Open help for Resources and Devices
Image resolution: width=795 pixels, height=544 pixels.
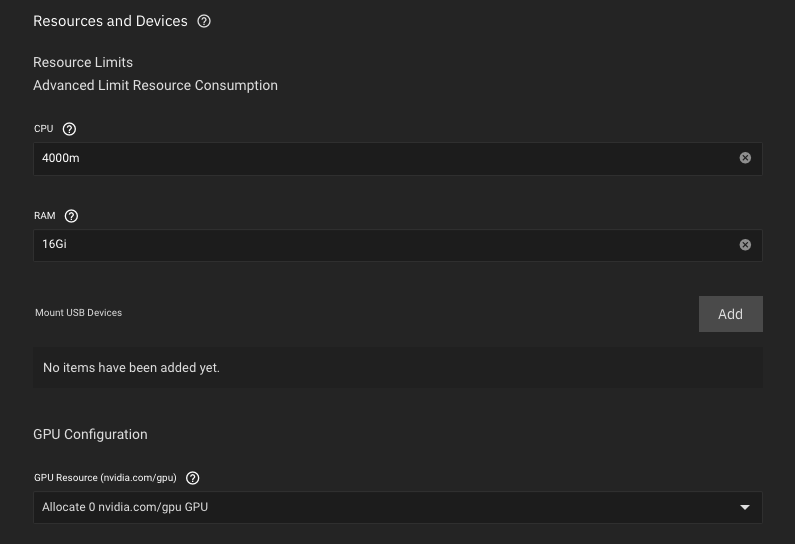click(x=204, y=21)
